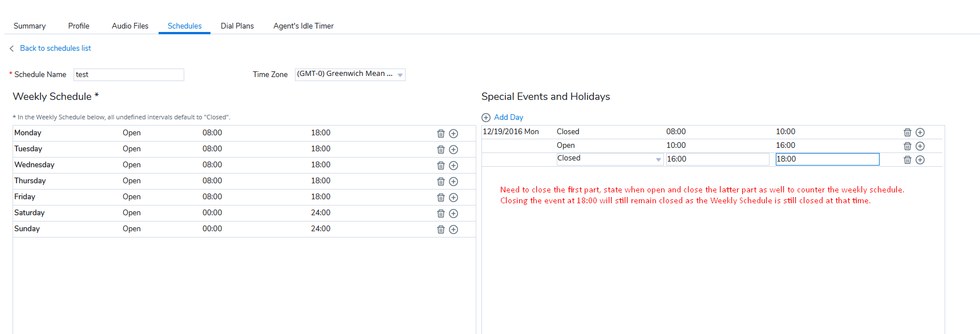Add an interval after the 10:00 Open event
Screen dimensions: 980x334
920,146
